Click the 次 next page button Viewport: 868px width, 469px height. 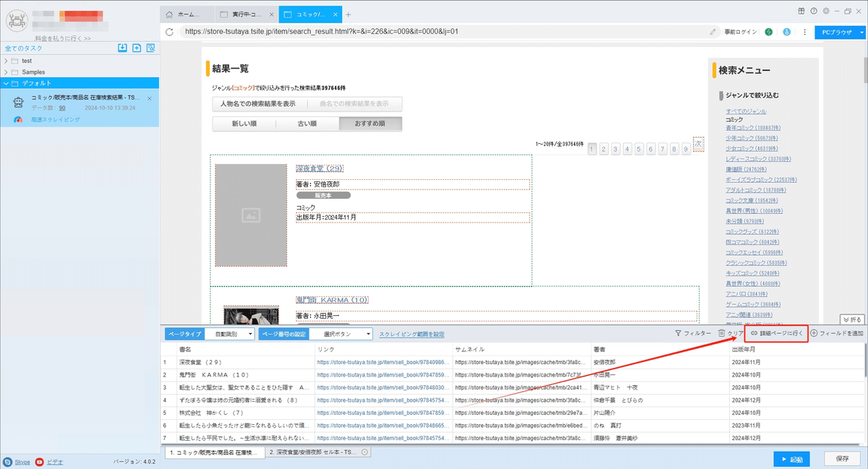698,144
